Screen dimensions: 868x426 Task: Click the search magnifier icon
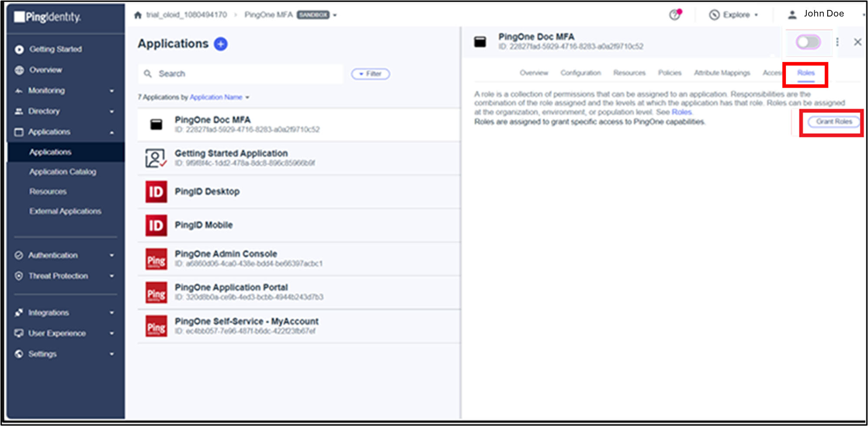click(x=148, y=74)
